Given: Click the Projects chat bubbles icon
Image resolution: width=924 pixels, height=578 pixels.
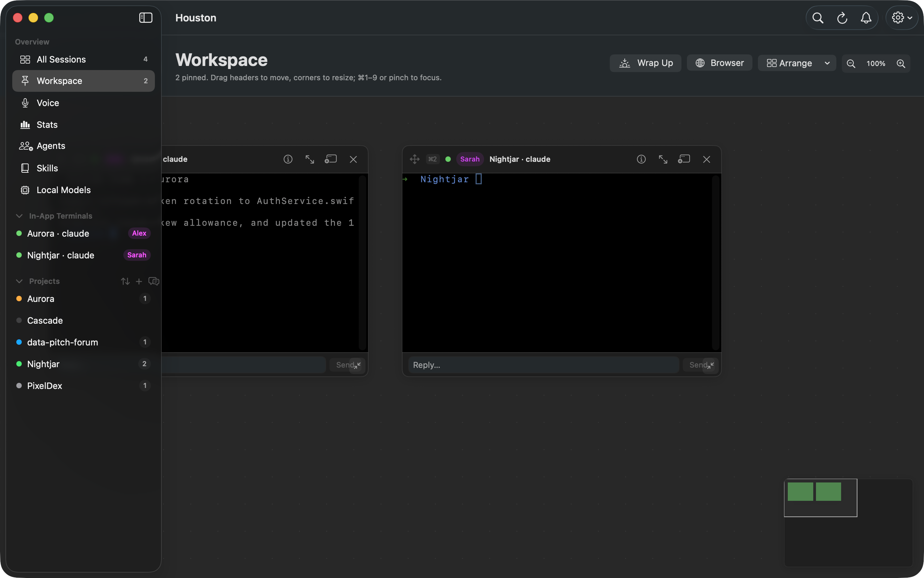Looking at the screenshot, I should click(x=154, y=282).
